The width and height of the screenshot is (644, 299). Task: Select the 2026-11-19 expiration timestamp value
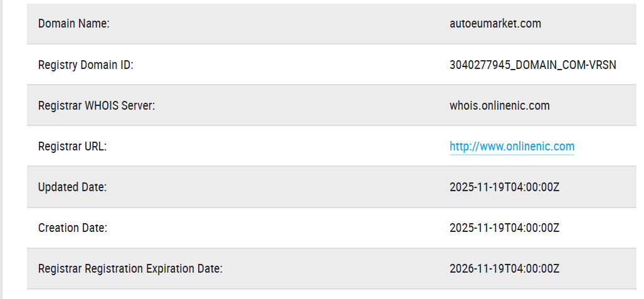coord(504,269)
